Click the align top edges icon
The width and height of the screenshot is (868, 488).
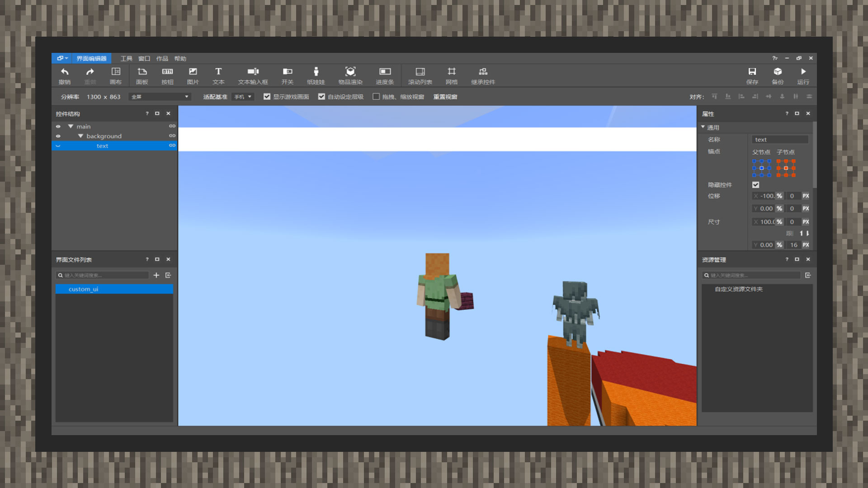(714, 96)
